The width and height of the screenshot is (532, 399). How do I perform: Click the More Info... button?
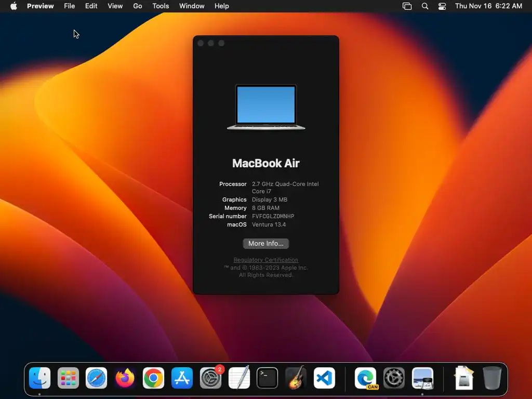click(266, 244)
